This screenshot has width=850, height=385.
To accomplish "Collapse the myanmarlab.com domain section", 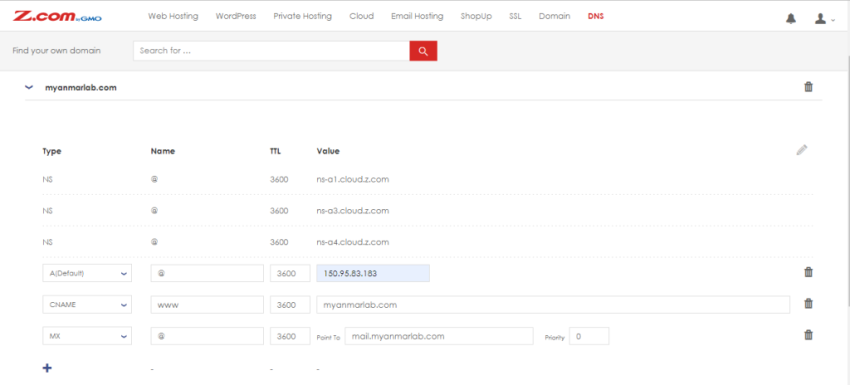I will coord(29,87).
